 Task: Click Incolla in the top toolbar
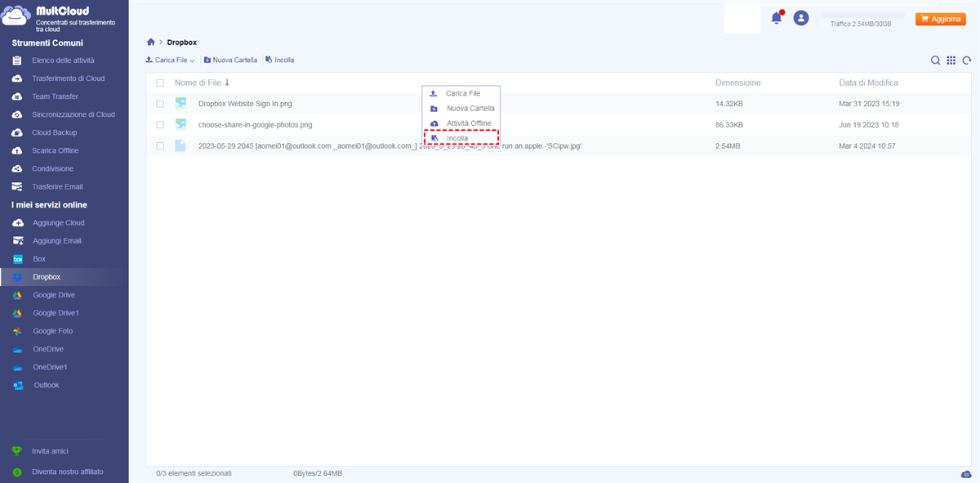[279, 60]
